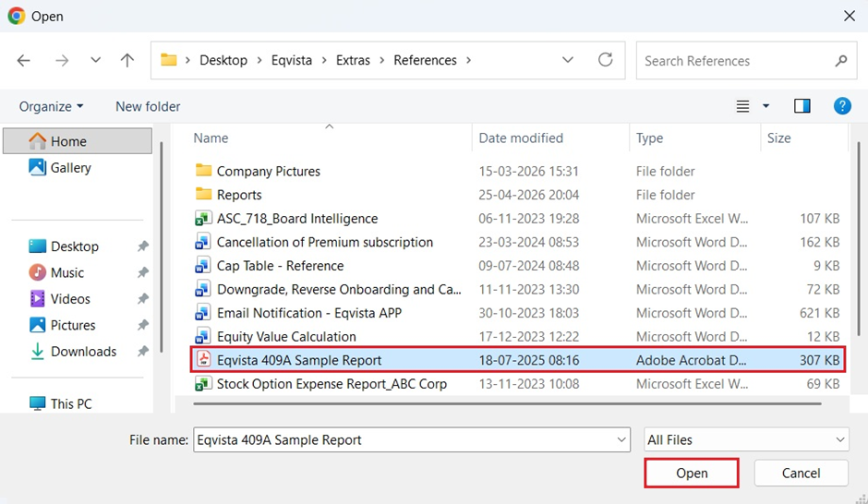Screen dimensions: 868x504
Task: Select Reports folder icon
Action: (x=203, y=194)
